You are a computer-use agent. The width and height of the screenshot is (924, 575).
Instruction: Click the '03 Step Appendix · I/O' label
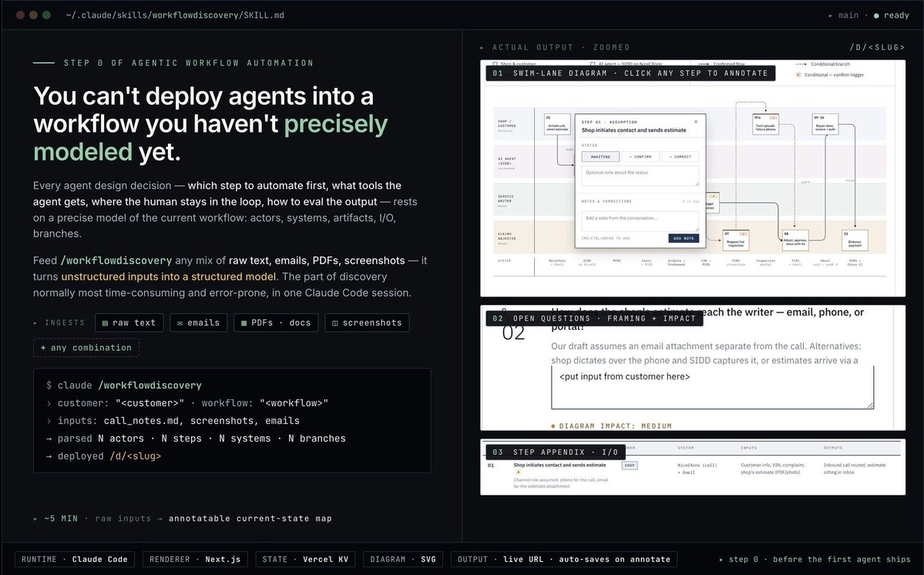(555, 452)
